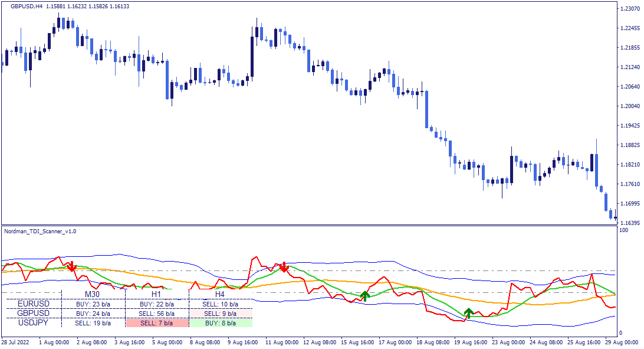644x349 pixels.
Task: Click the green buy arrow near 15 Aug
Action: click(364, 296)
